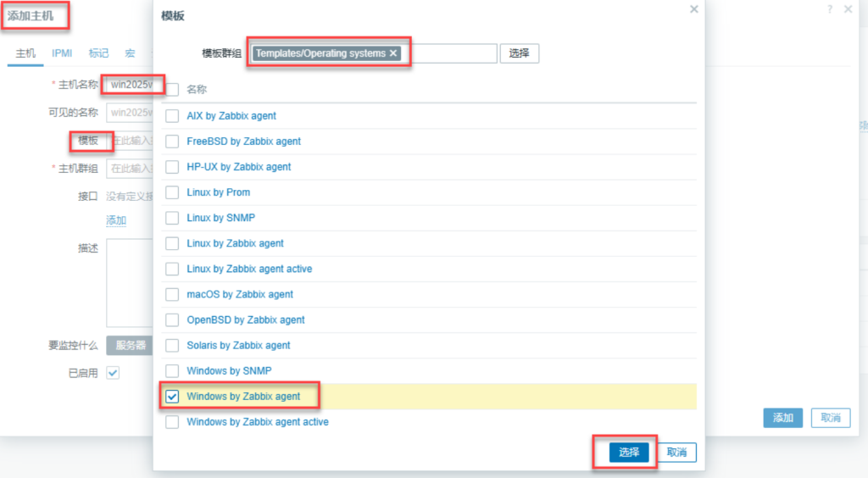This screenshot has width=868, height=478.
Task: Focus the 模板群组 input field
Action: [x=449, y=53]
